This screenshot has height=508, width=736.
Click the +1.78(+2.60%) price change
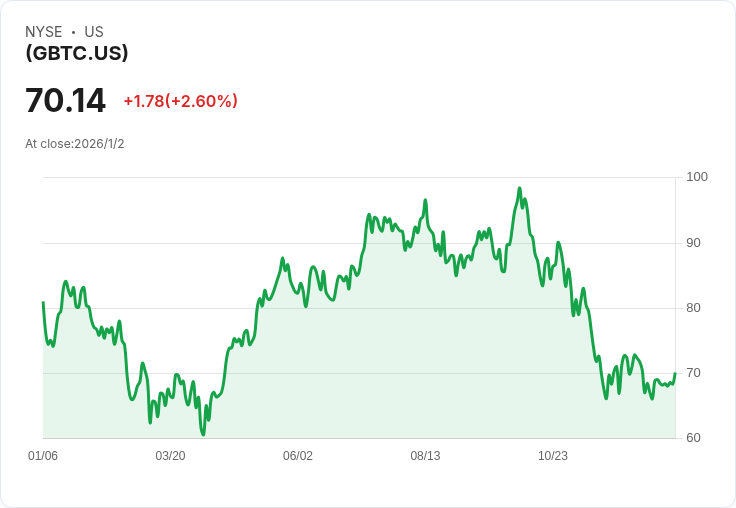coord(180,101)
